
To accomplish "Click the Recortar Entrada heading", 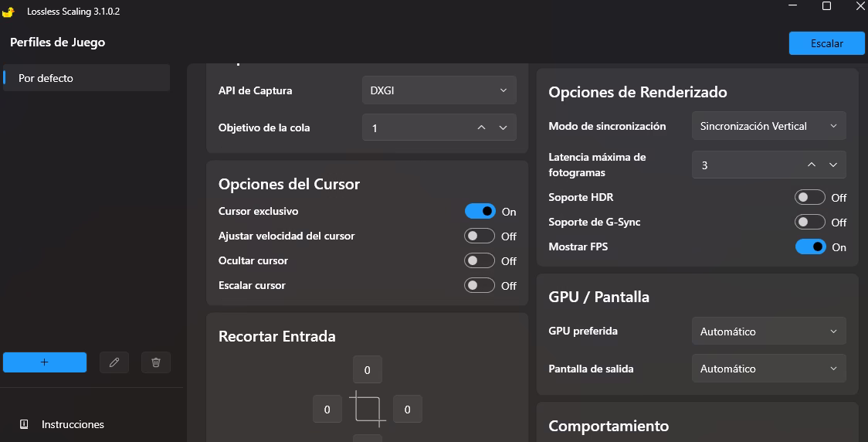I will click(276, 336).
